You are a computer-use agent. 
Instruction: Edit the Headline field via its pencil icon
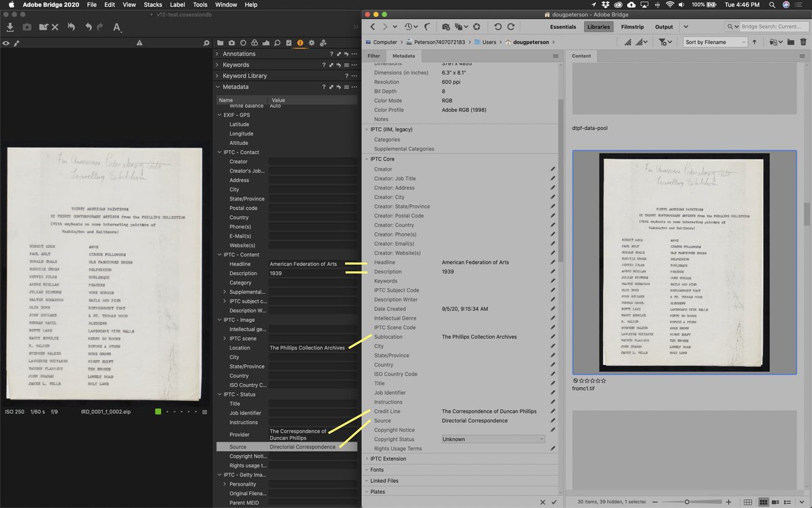click(x=553, y=262)
